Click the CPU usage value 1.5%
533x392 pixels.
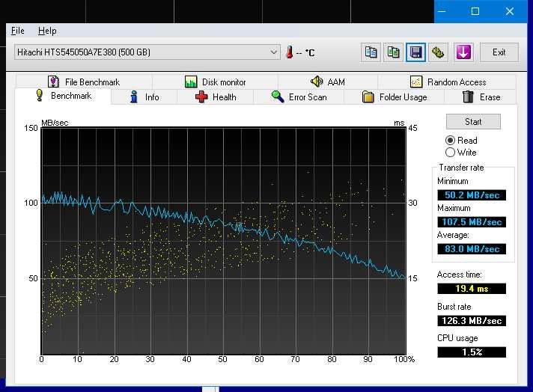point(472,352)
